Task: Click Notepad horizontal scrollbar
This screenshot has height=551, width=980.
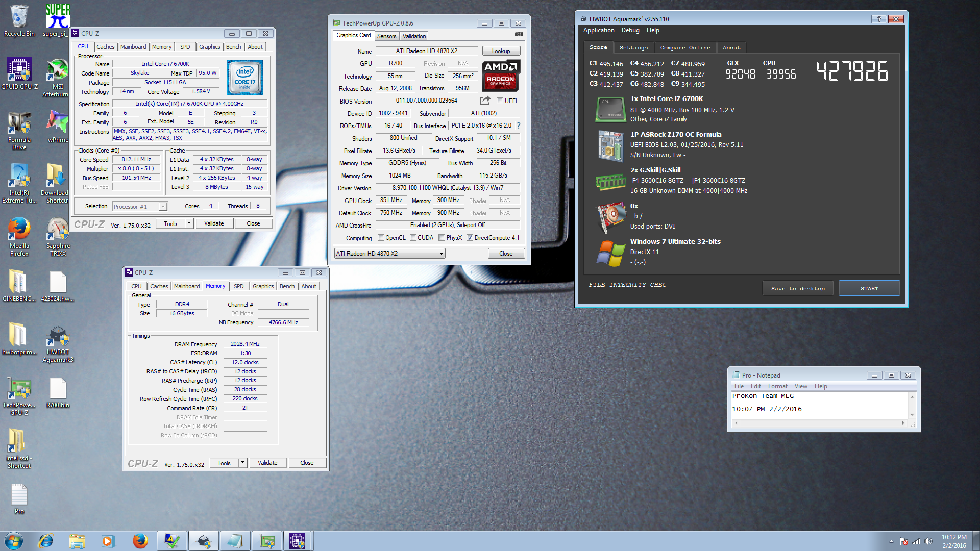Action: (819, 423)
